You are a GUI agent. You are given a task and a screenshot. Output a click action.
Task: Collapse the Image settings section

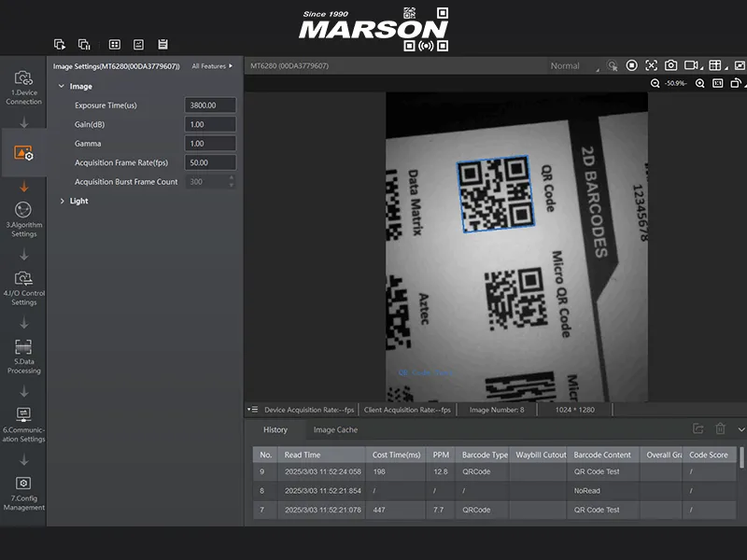(x=62, y=86)
